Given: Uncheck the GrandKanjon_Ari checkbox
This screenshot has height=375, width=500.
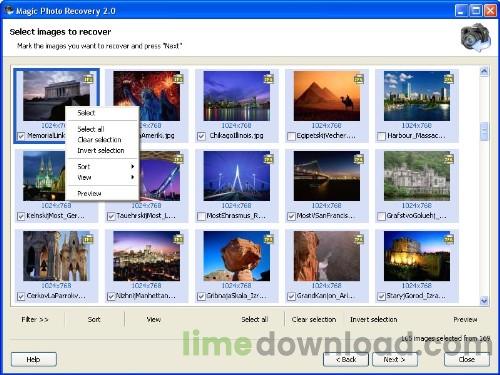Looking at the screenshot, I should point(291,296).
